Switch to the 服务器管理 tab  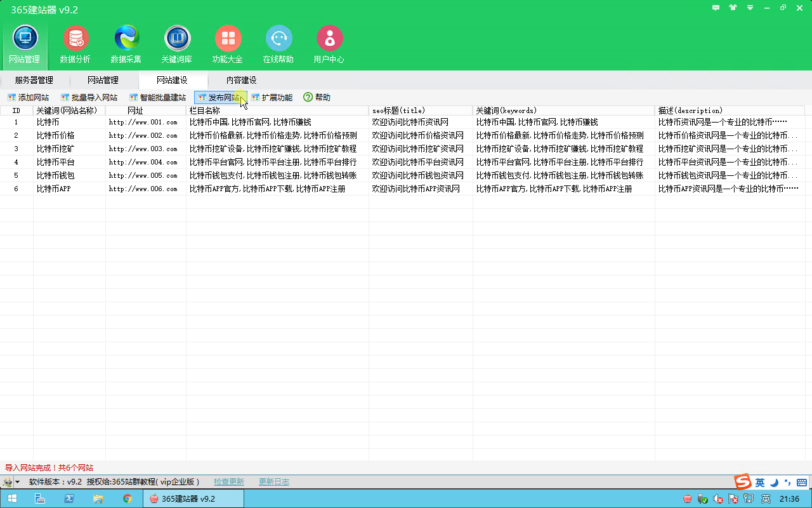[x=34, y=80]
